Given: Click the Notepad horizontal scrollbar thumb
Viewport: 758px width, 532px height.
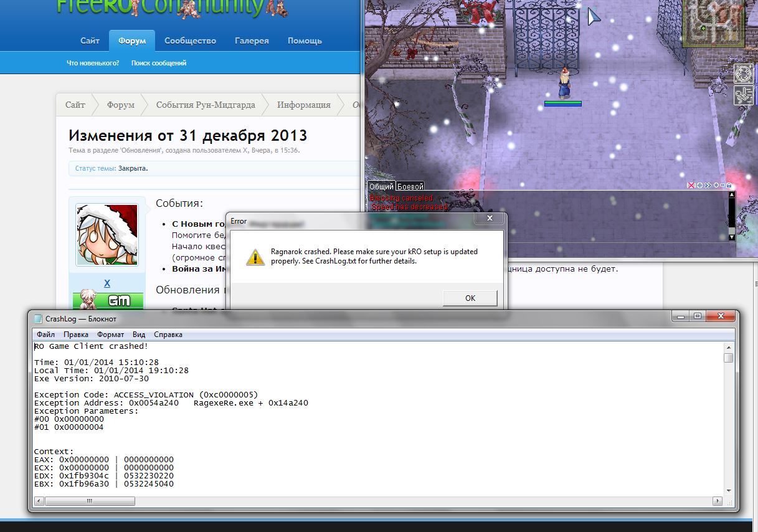Looking at the screenshot, I should (90, 501).
